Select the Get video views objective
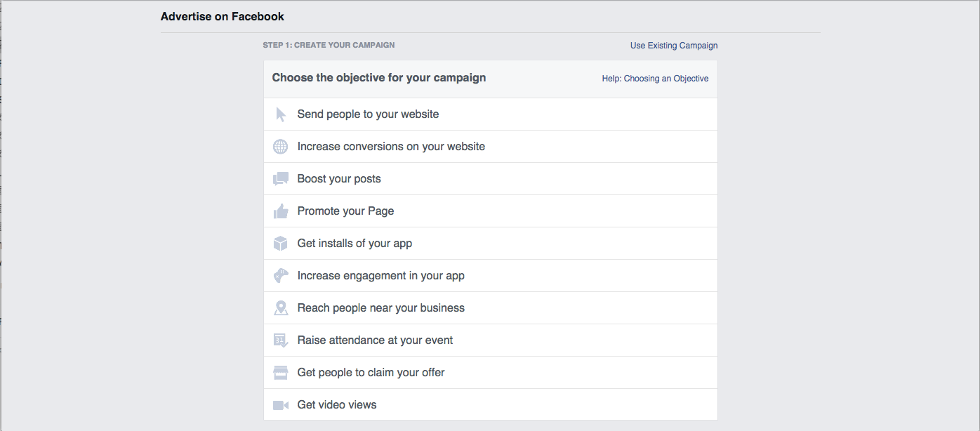The width and height of the screenshot is (980, 431). tap(337, 405)
